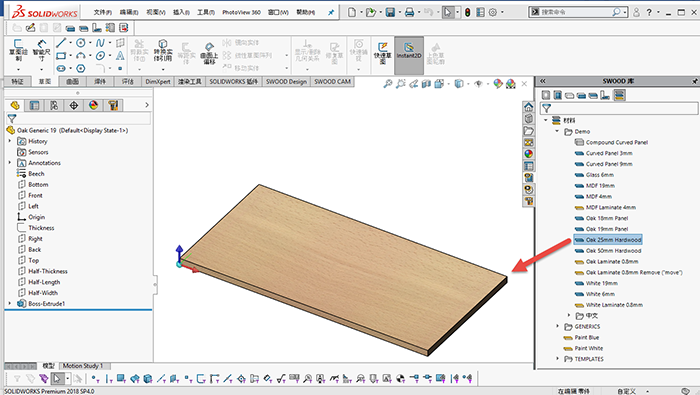
Task: Click the Offset on Surface tool
Action: (209, 53)
